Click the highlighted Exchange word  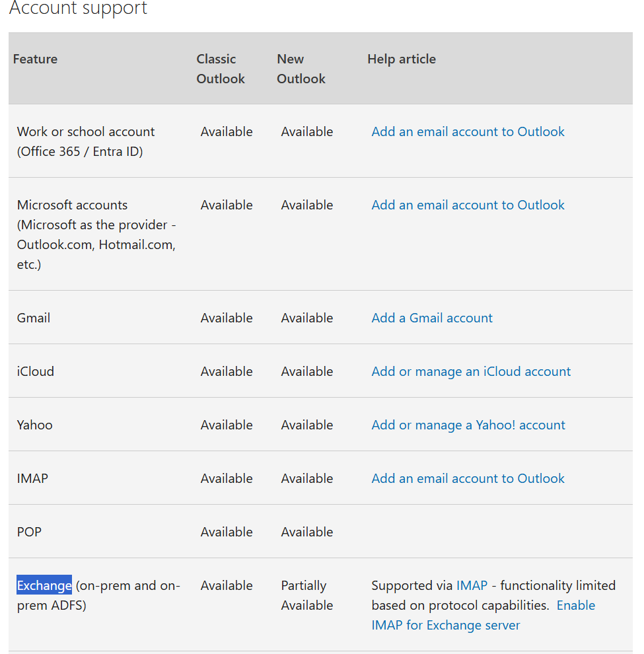tap(44, 585)
